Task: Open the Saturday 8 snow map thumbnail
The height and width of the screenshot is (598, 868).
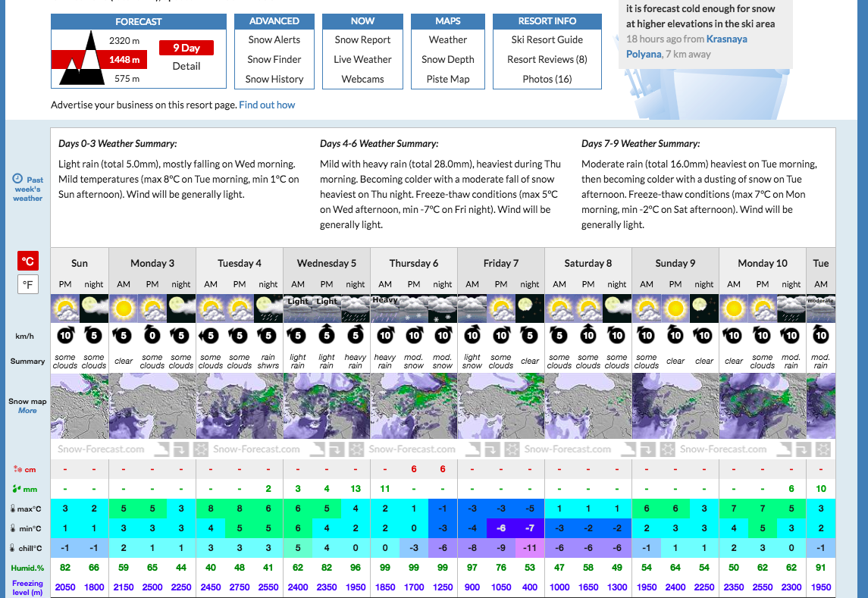Action: tap(588, 405)
